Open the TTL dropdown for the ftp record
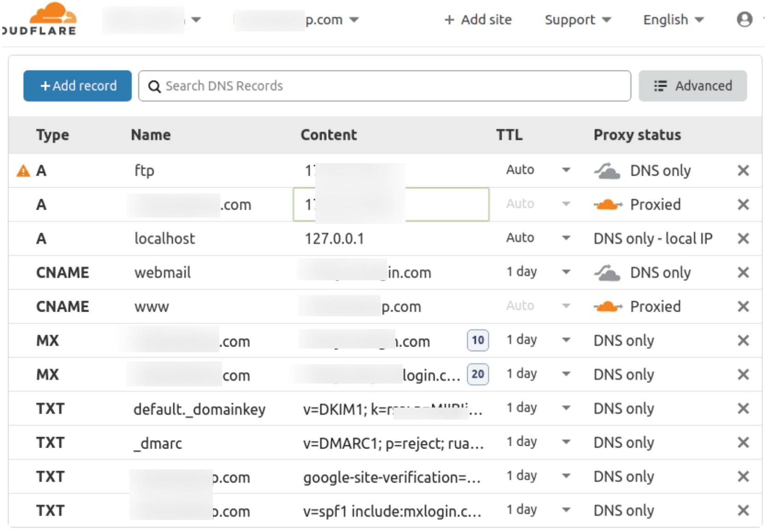This screenshot has width=765, height=532. pos(566,170)
